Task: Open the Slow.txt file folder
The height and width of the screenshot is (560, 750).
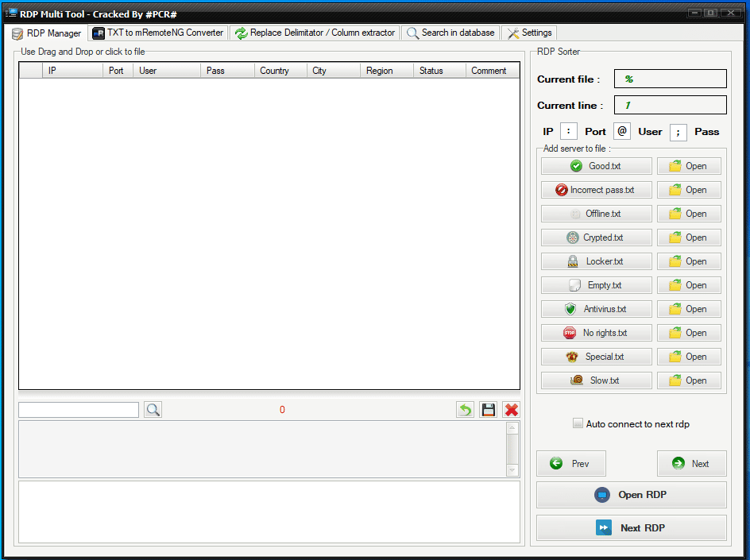Action: (689, 380)
